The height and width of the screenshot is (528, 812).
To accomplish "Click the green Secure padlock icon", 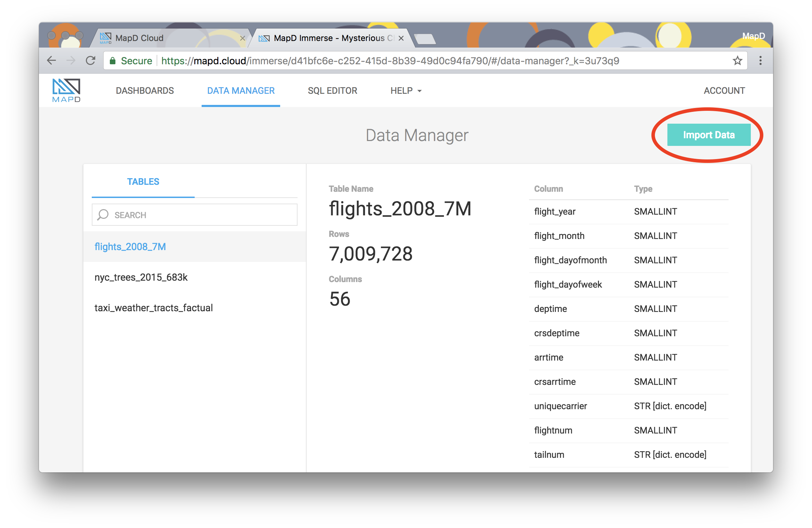I will point(113,61).
